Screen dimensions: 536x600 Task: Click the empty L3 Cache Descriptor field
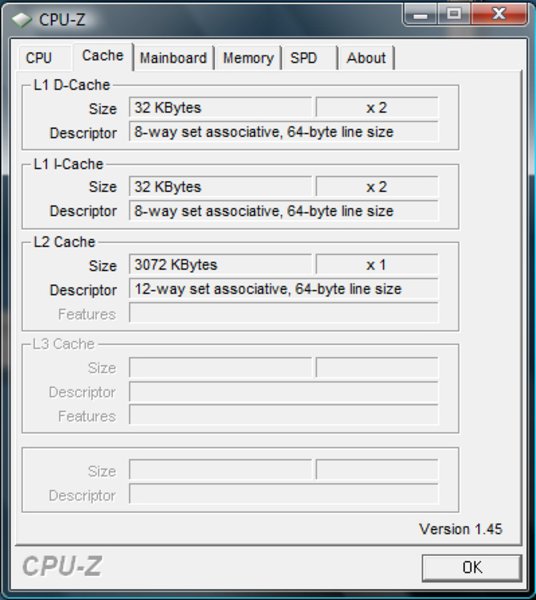pyautogui.click(x=283, y=392)
